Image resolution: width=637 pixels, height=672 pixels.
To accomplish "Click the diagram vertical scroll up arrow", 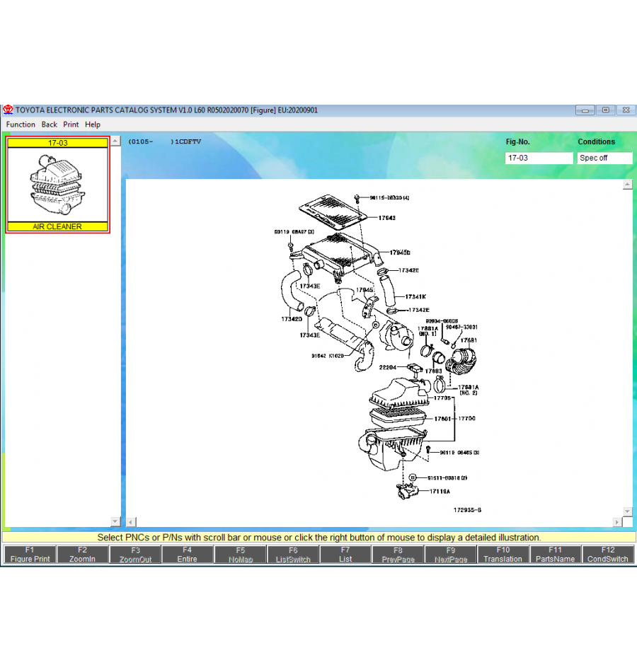I will click(628, 185).
